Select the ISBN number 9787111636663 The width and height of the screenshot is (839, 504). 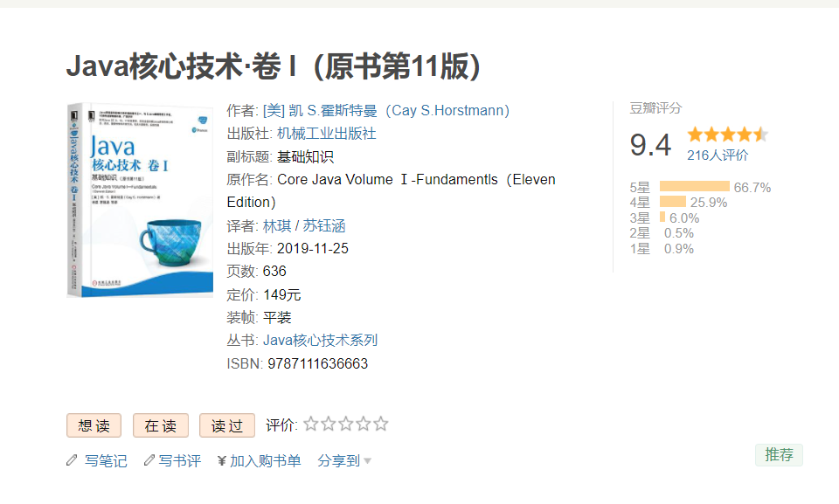(x=318, y=364)
